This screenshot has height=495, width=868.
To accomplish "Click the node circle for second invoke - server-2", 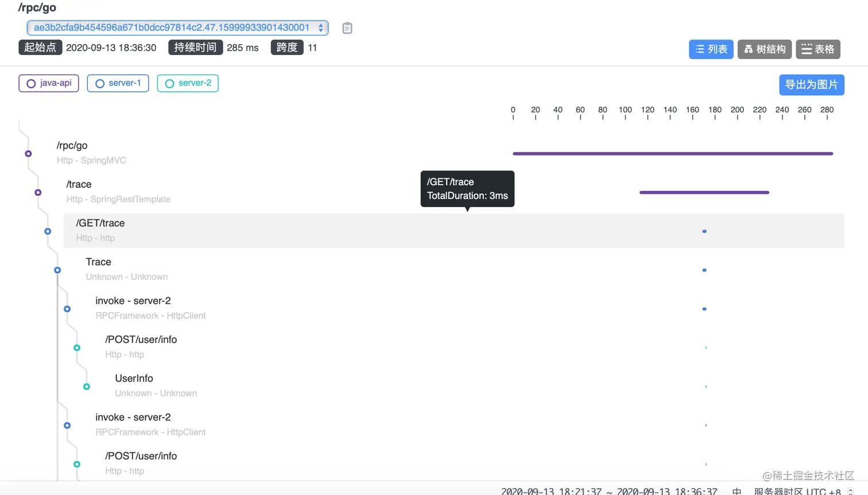I will tap(67, 426).
